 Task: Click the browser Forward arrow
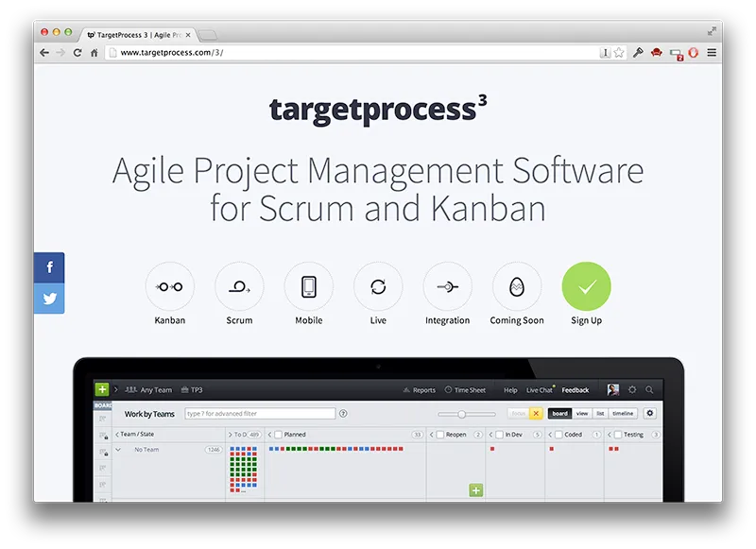point(60,53)
